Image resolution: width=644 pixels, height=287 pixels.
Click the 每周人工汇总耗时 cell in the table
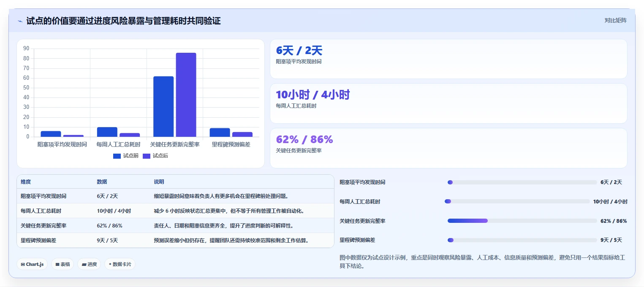pos(41,211)
